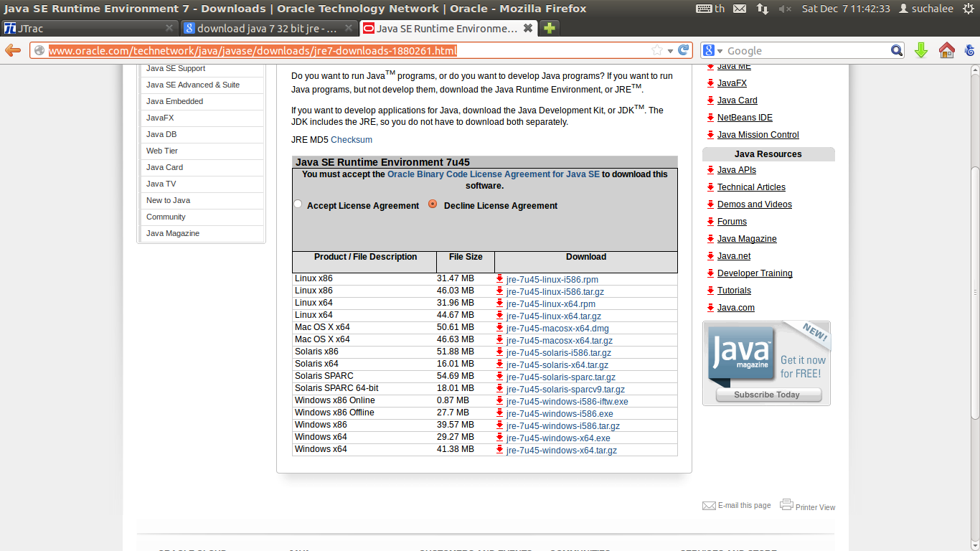Click the site identity globe icon in URL bar
980x551 pixels.
[x=39, y=50]
